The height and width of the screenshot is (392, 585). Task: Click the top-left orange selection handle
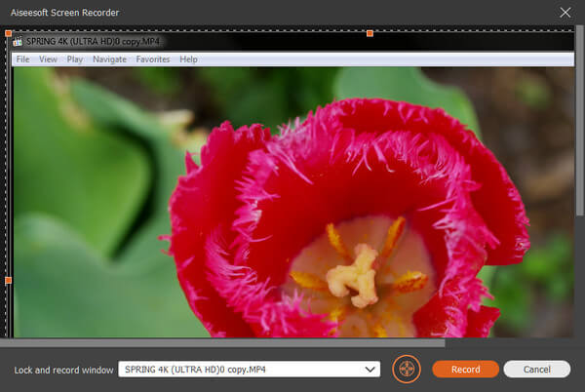click(x=8, y=33)
